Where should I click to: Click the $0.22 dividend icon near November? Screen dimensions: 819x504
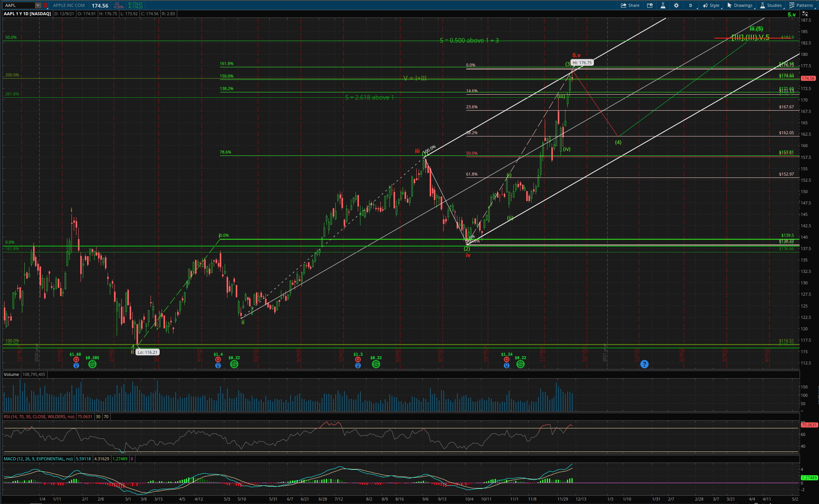click(521, 364)
